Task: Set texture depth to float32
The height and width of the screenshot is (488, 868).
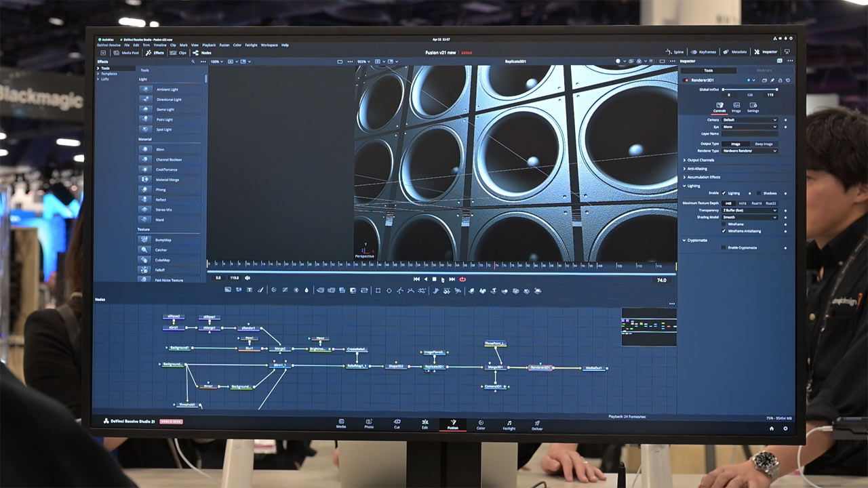Action: (x=771, y=203)
